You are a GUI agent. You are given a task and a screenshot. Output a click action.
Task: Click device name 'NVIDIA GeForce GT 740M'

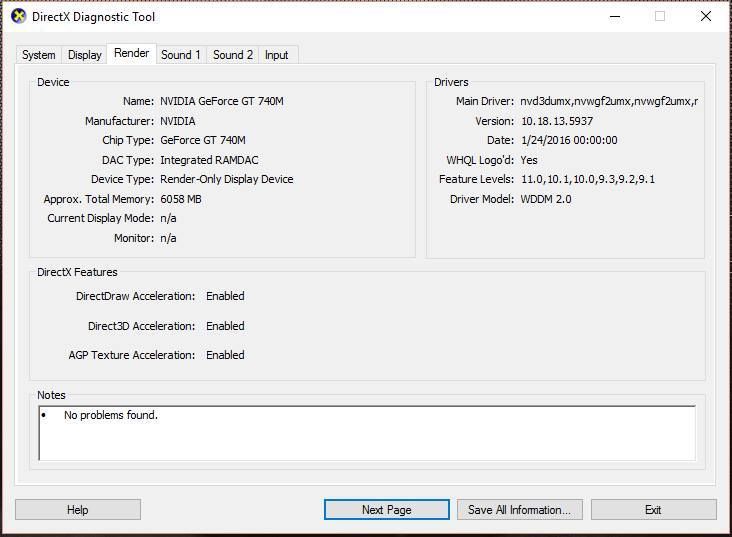pyautogui.click(x=222, y=101)
